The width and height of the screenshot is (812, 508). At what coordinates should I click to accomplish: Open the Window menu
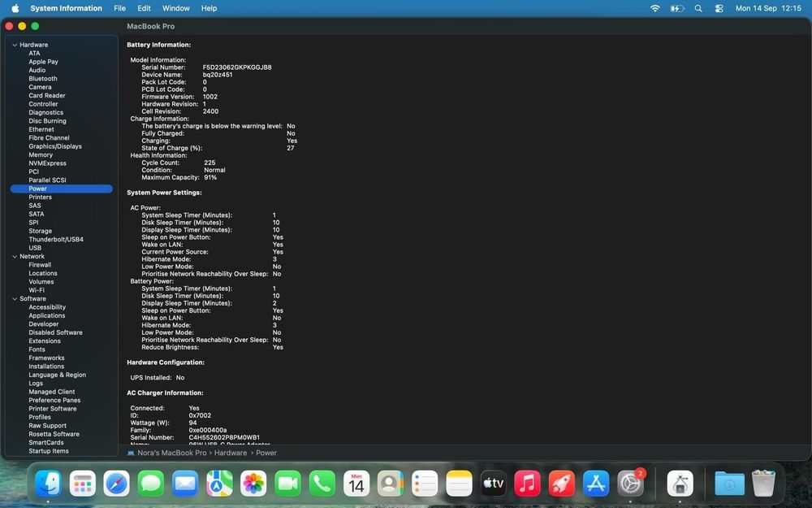click(176, 8)
